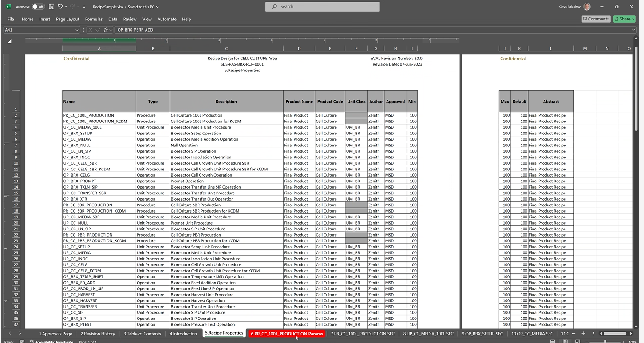Click the Save disk icon
The height and width of the screenshot is (343, 644).
(x=51, y=7)
